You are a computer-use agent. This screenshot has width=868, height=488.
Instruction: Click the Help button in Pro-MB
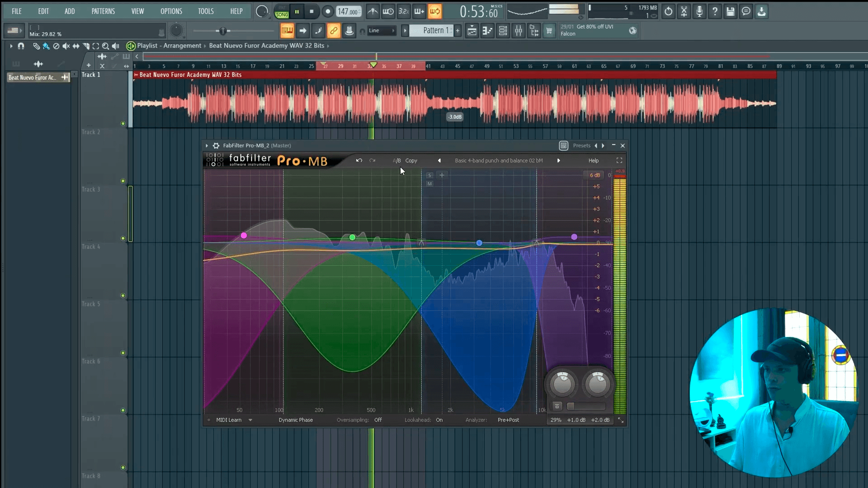pos(593,160)
